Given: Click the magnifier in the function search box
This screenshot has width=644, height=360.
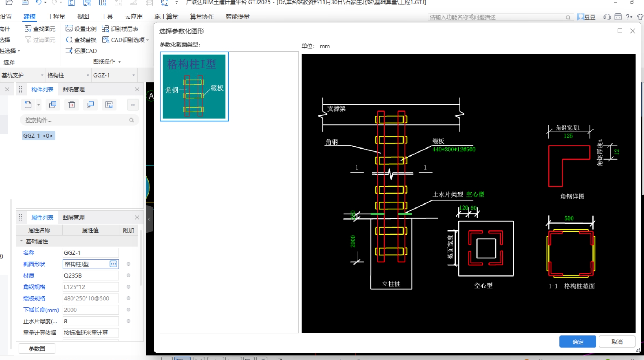Looking at the screenshot, I should (568, 17).
